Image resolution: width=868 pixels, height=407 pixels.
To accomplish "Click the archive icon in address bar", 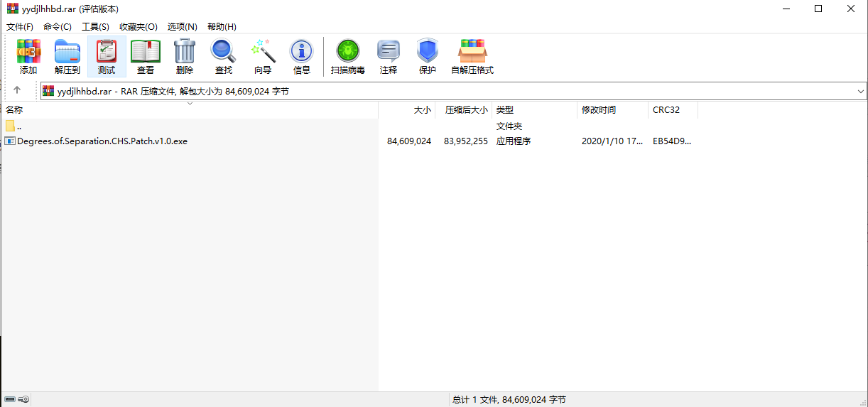I will point(48,91).
